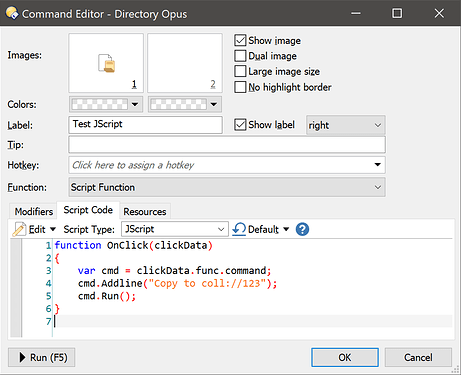Open the first Colors swatch dropdown
This screenshot has width=461, height=375.
click(106, 104)
